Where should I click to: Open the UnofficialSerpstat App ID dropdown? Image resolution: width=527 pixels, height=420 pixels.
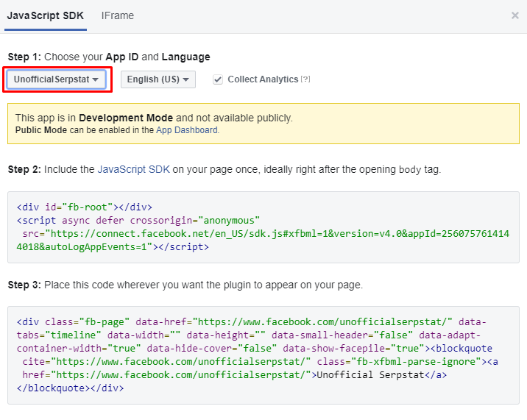[56, 79]
